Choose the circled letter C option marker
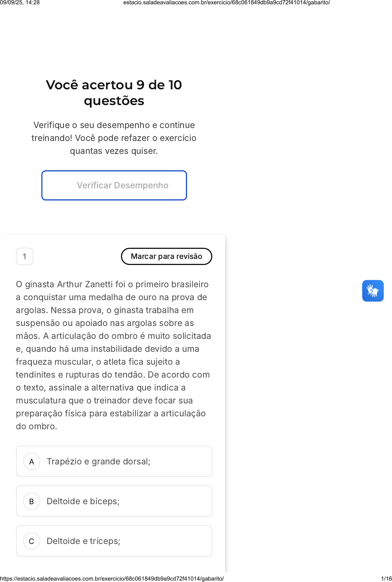This screenshot has height=582, width=392. click(x=32, y=541)
